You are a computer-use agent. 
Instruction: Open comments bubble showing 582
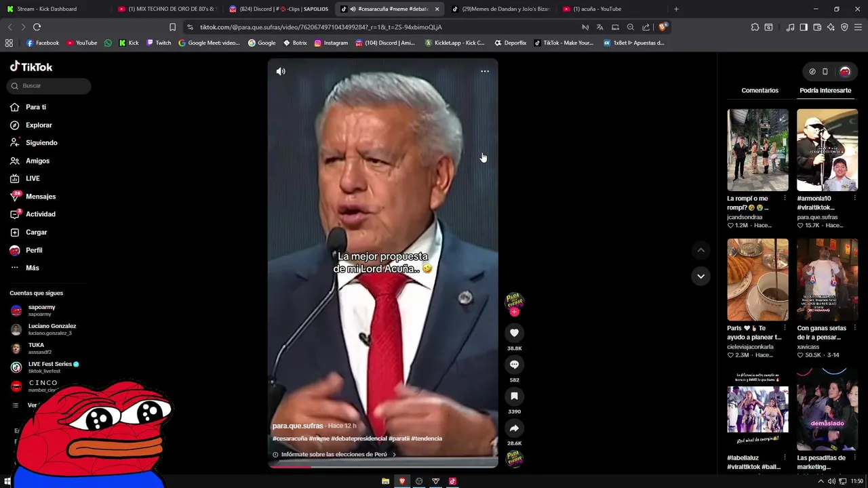tap(514, 365)
